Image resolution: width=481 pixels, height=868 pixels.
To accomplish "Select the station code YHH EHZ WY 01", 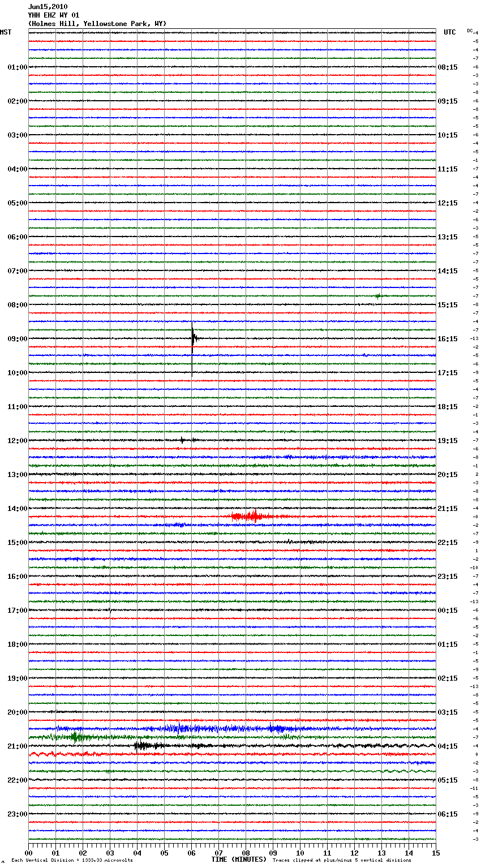I will click(x=54, y=15).
